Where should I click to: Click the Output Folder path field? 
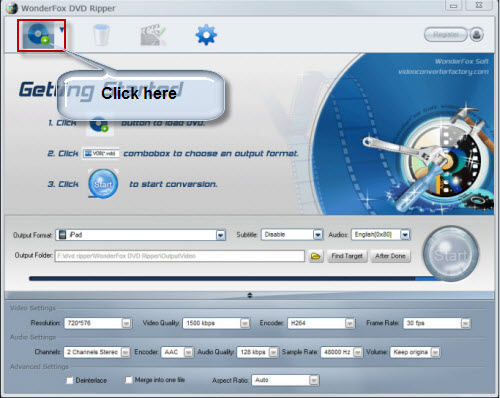click(180, 256)
